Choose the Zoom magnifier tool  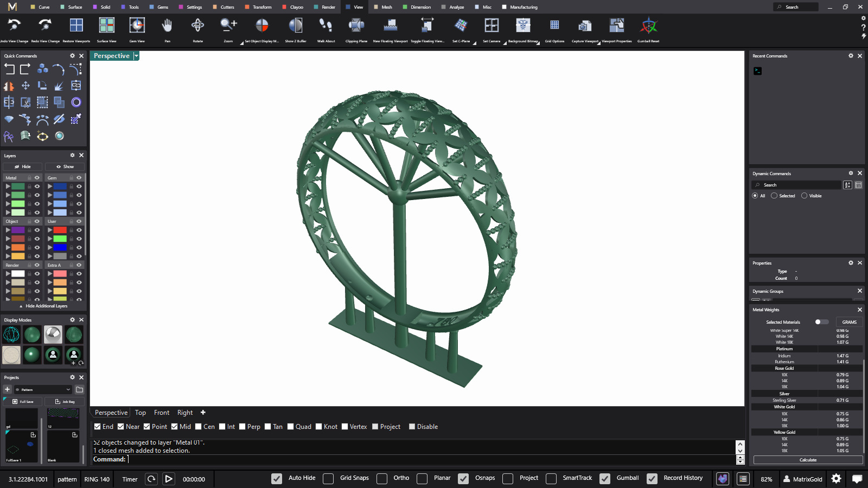[x=228, y=25]
